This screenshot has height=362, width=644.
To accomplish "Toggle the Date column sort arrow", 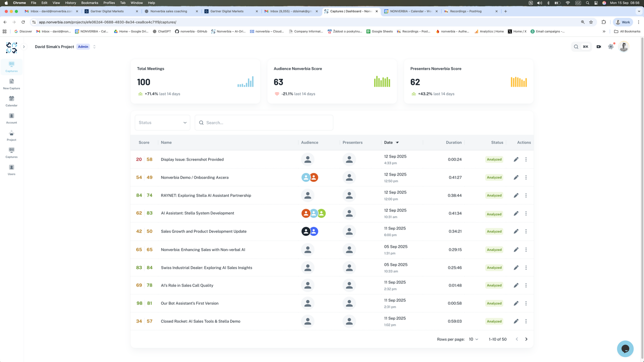I will 397,142.
